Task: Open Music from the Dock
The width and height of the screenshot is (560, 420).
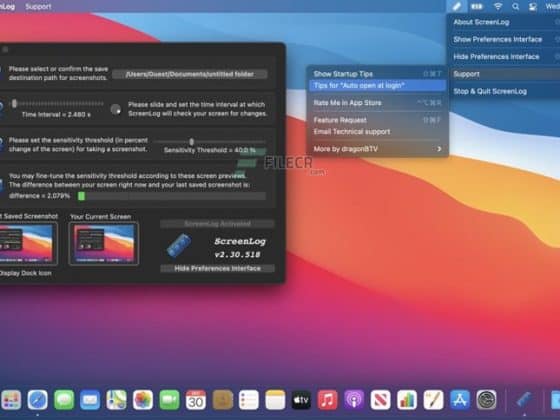Action: [328, 400]
